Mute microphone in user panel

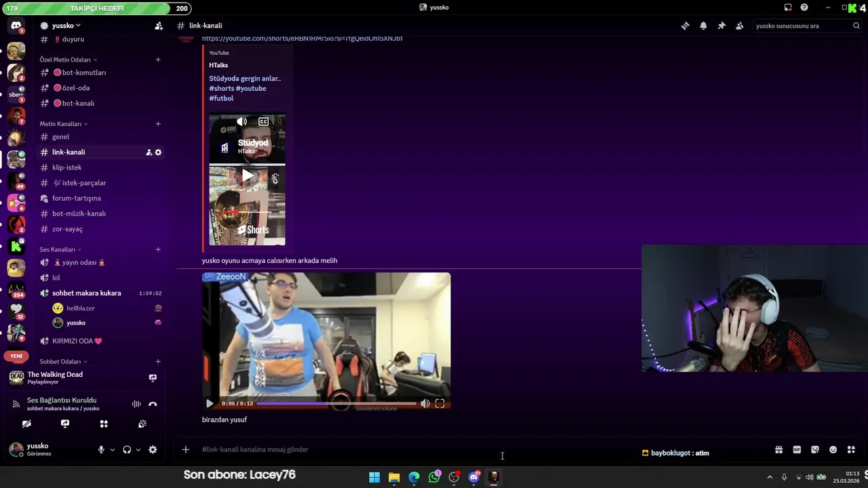(101, 449)
